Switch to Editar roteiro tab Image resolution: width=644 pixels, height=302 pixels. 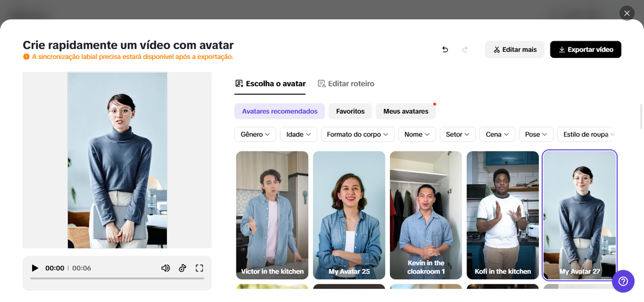[346, 84]
